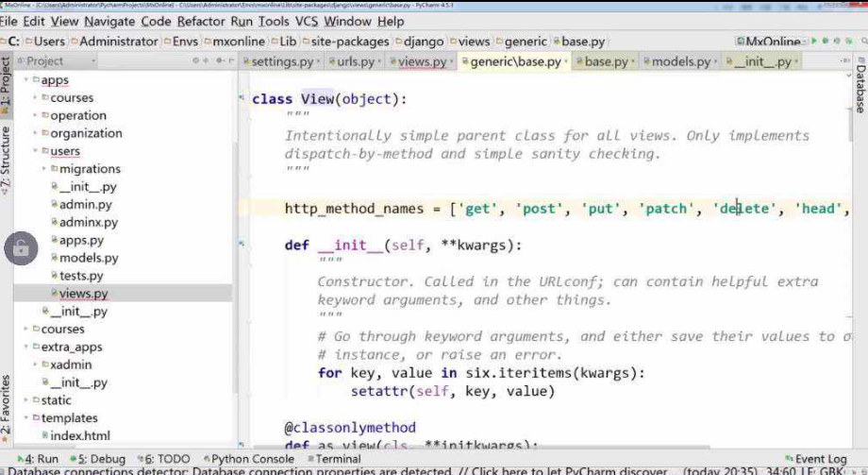Image resolution: width=868 pixels, height=475 pixels.
Task: Close the generic\base.py editor tab
Action: pyautogui.click(x=566, y=62)
